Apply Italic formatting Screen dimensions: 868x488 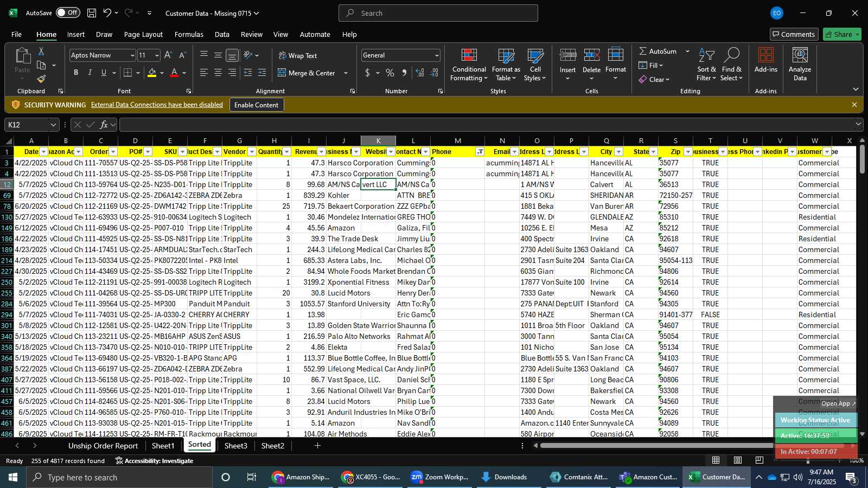[x=90, y=73]
